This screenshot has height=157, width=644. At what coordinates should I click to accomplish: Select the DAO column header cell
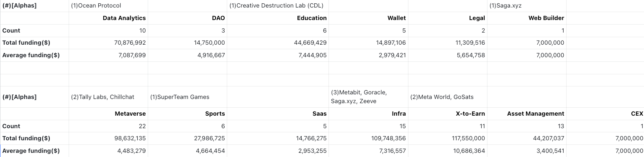coord(187,18)
